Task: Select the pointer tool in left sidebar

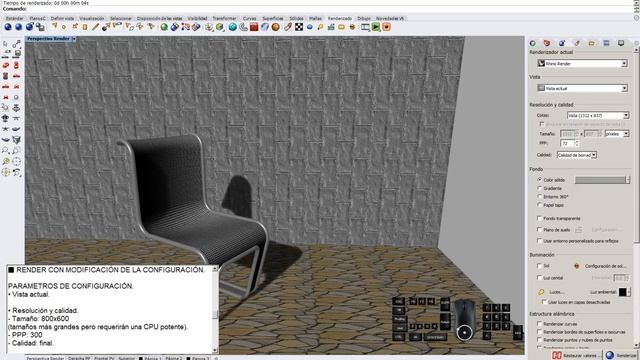Action: 5,44
